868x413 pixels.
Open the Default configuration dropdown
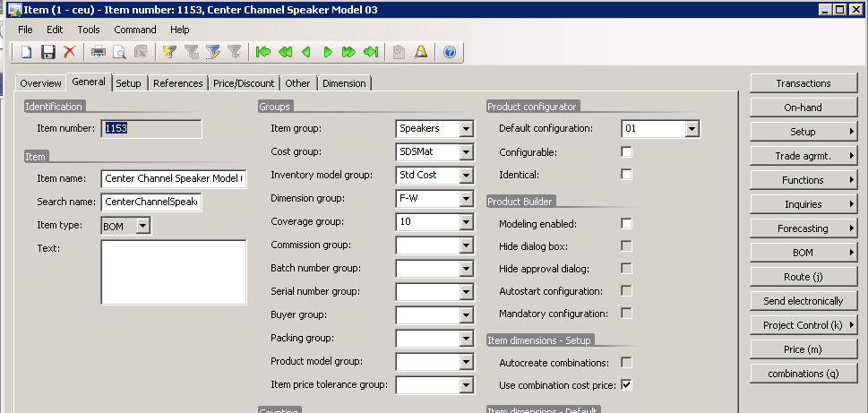(x=692, y=129)
